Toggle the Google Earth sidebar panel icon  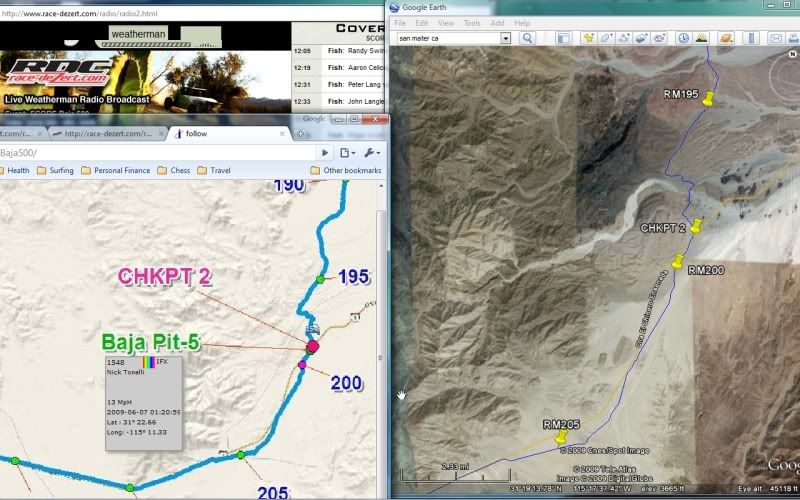(563, 38)
